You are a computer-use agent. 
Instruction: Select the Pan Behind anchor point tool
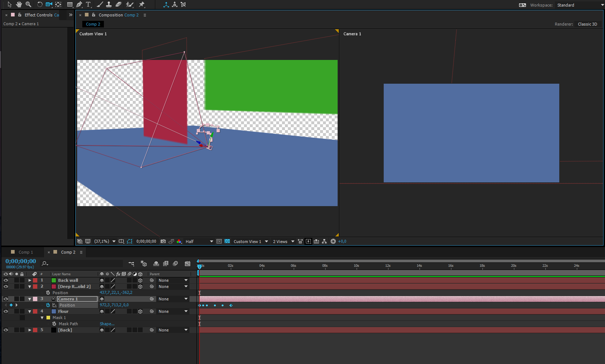point(58,4)
